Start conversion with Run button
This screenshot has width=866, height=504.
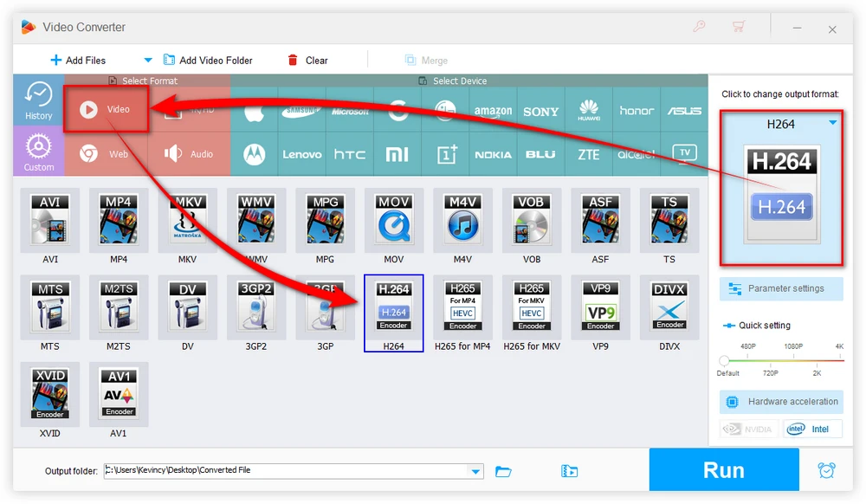click(724, 469)
